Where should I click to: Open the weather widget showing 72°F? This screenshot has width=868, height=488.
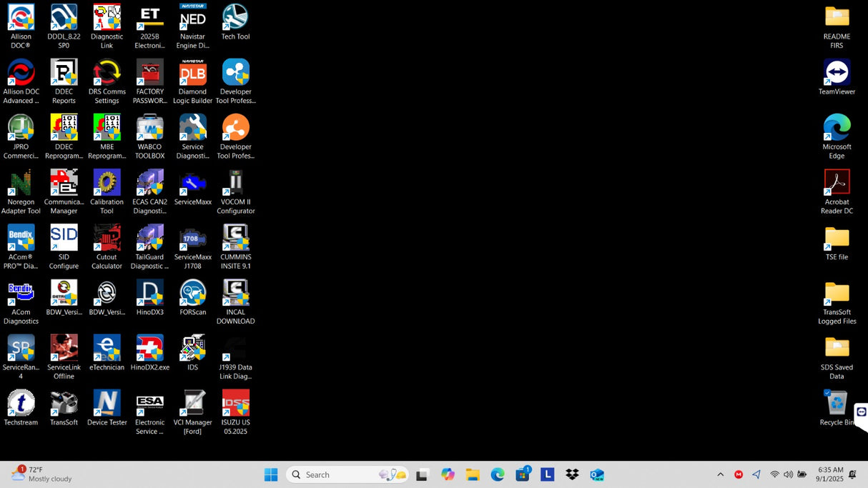[x=43, y=474]
